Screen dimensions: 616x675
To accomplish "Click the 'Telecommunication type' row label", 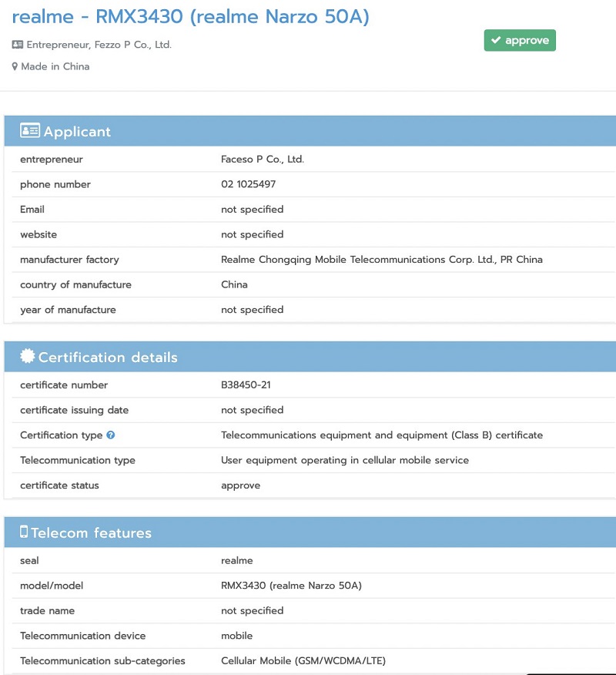I will click(78, 460).
